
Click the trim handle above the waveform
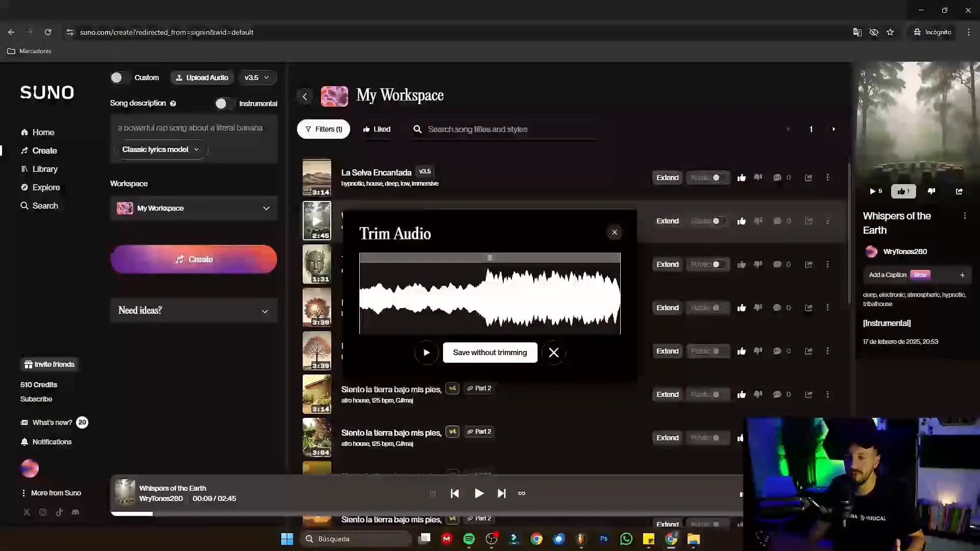[x=490, y=258]
